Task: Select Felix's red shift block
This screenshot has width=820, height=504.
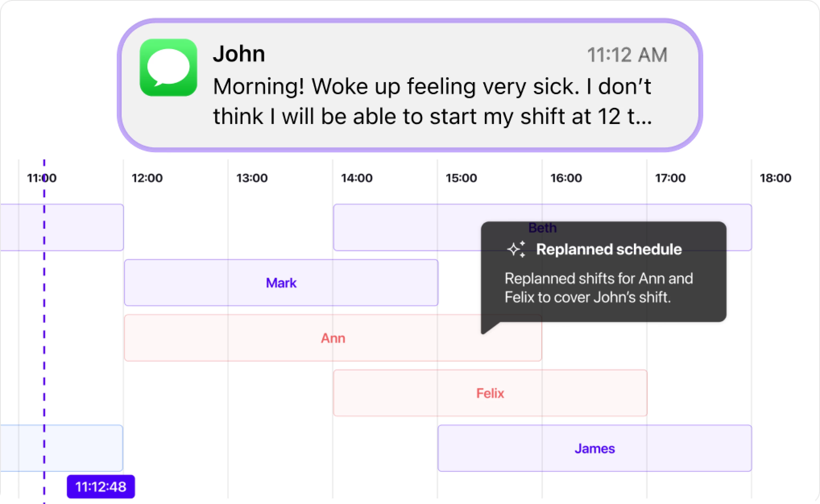Action: (x=490, y=393)
